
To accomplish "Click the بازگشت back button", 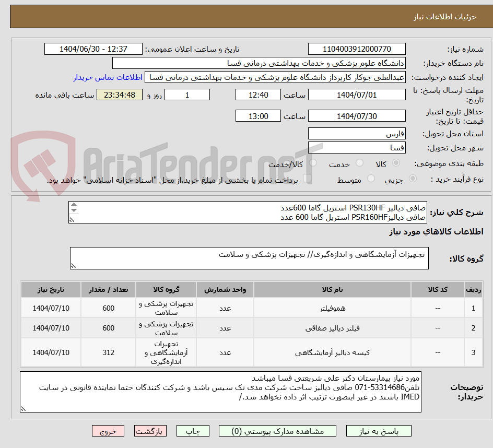I will coord(150,431).
